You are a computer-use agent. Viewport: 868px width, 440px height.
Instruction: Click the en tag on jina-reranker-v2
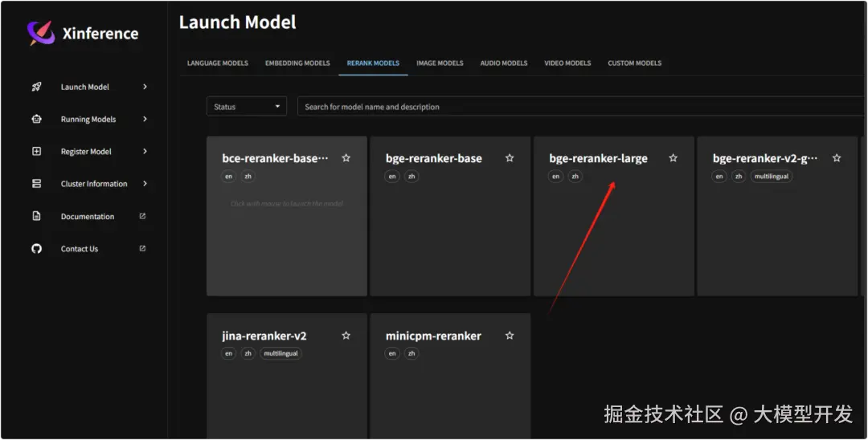tap(228, 353)
